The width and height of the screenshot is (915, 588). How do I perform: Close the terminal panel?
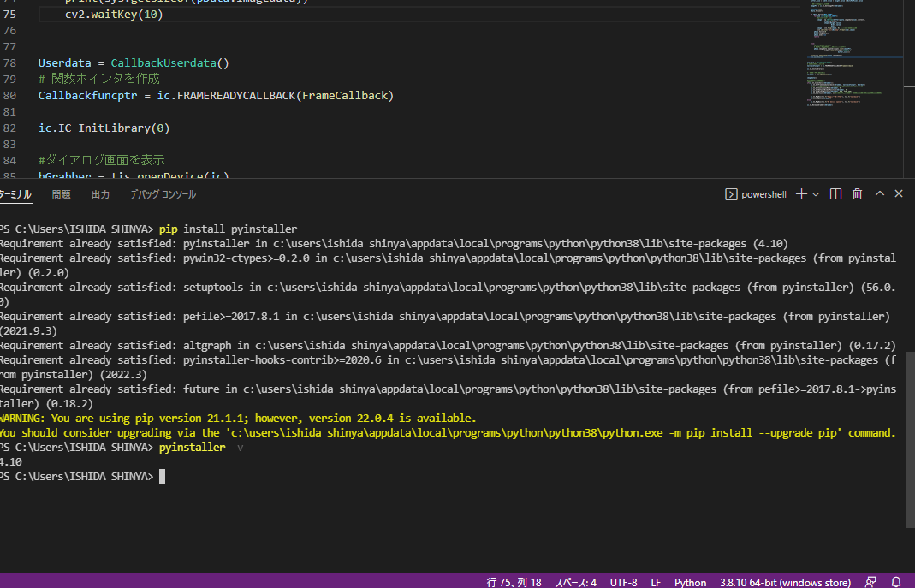point(899,193)
